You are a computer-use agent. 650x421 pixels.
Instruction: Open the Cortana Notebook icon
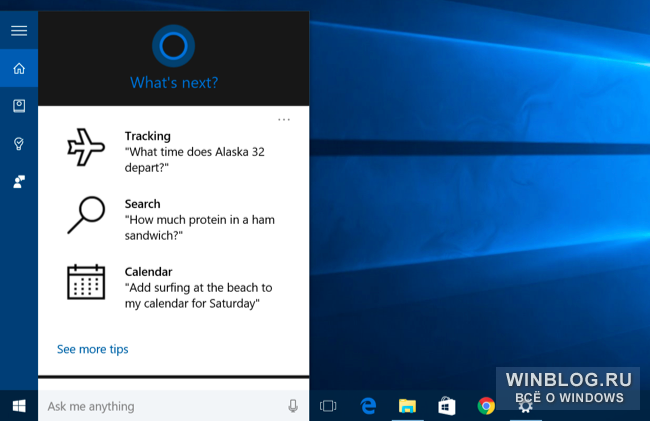(19, 106)
